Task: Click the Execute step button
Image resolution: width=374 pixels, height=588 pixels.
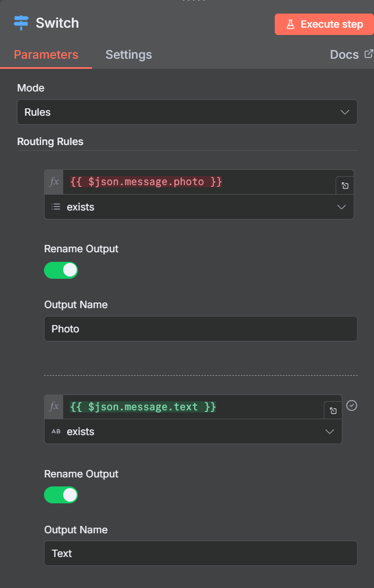Action: (x=324, y=24)
